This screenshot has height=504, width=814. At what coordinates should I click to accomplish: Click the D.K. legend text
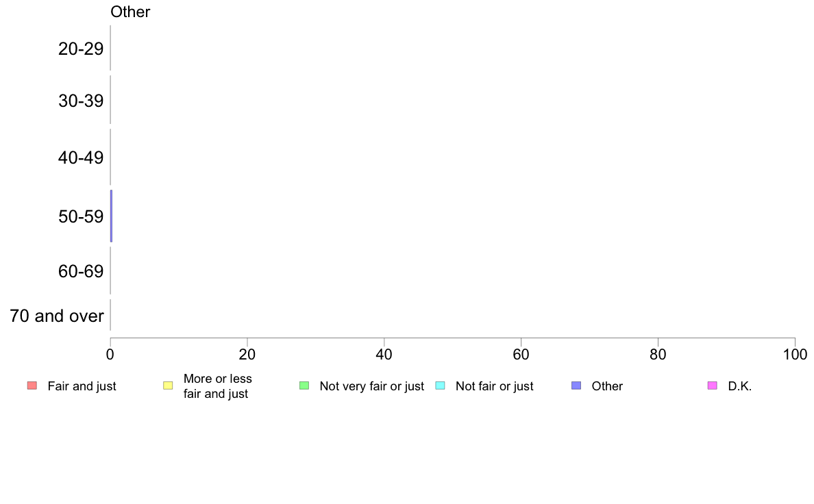tap(740, 386)
